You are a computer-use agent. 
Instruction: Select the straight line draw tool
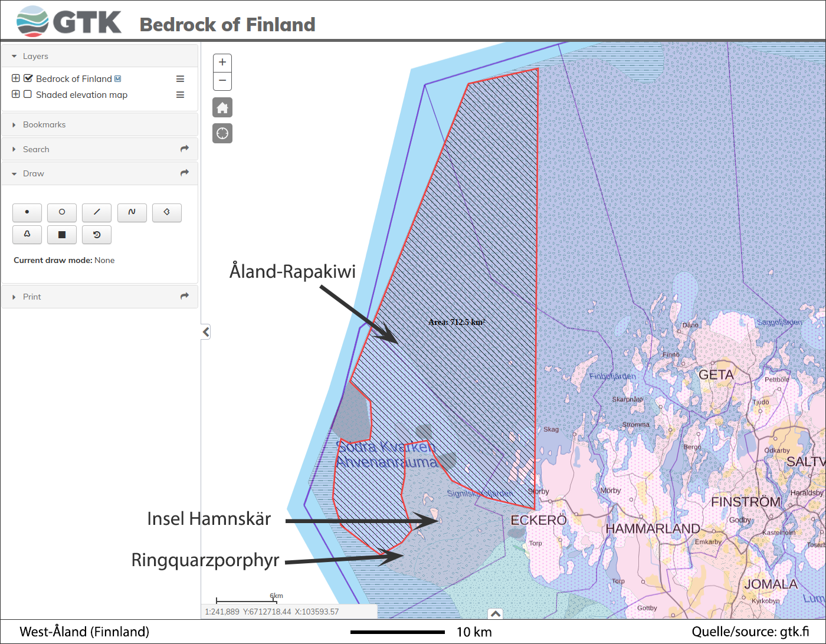97,212
